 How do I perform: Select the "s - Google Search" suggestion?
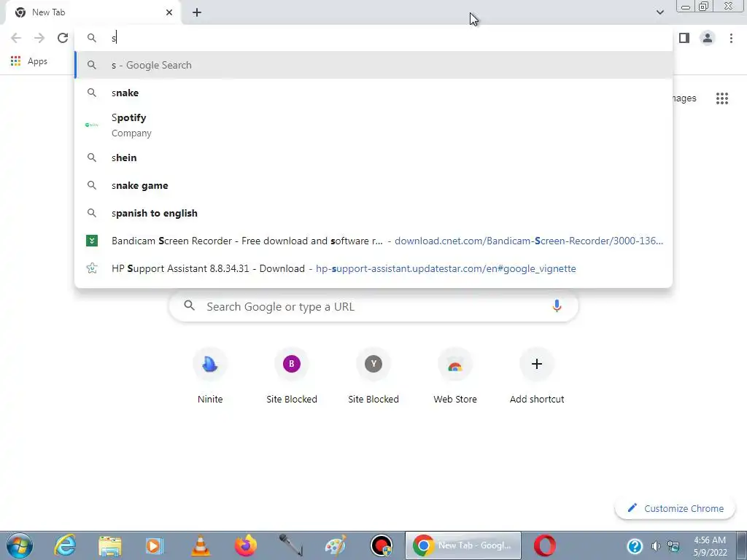[x=373, y=65]
